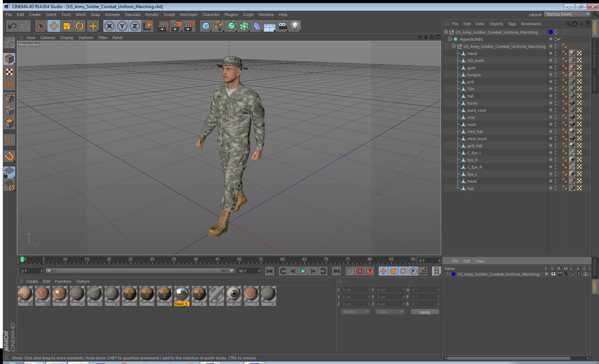Open the Layers side tab
599x364 pixels.
pyautogui.click(x=595, y=287)
